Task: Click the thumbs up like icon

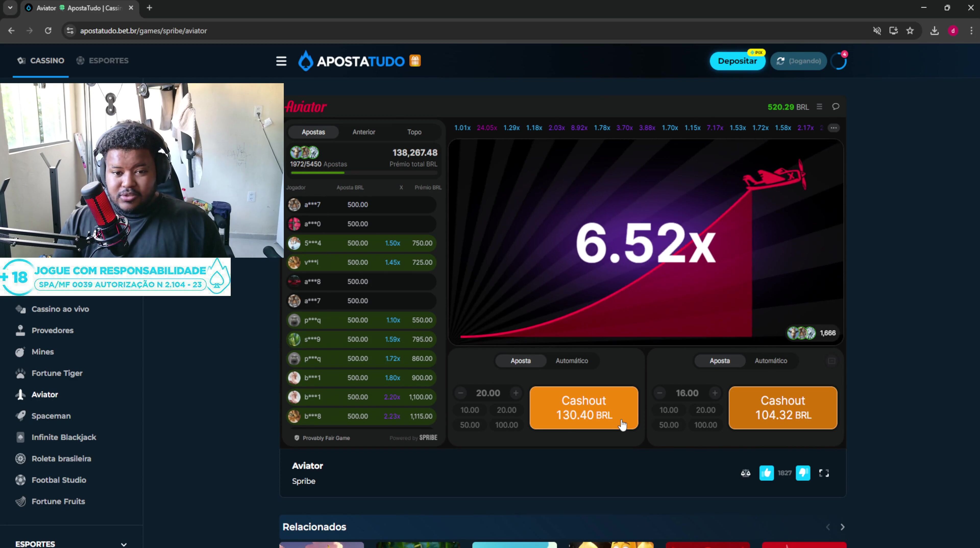Action: coord(766,473)
